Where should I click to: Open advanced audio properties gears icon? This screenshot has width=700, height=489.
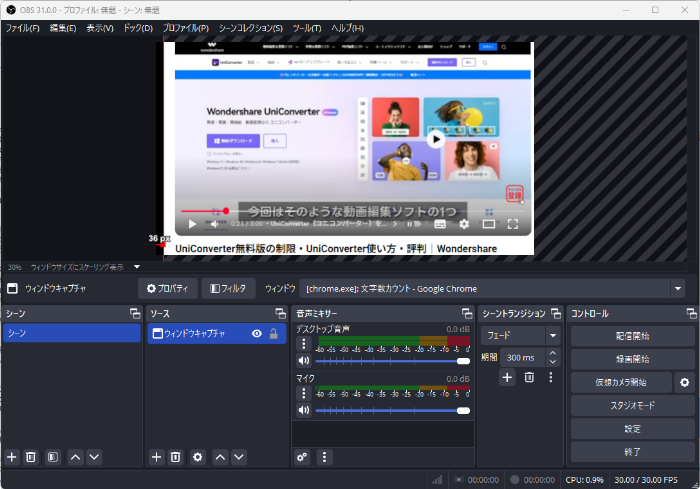(302, 457)
